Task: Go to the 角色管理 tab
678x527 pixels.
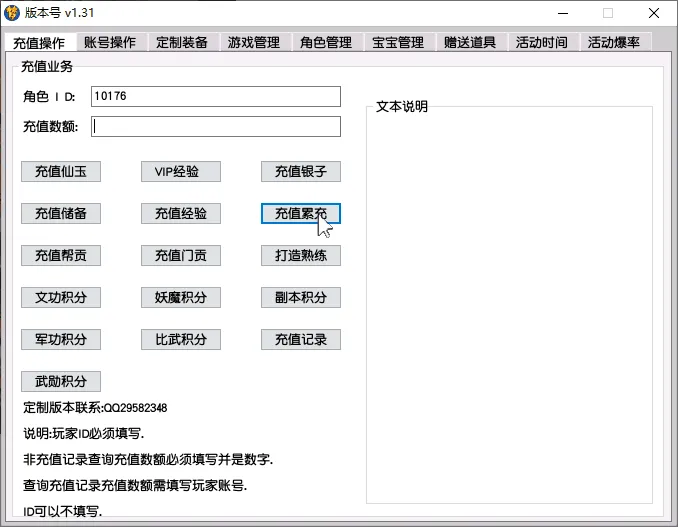Action: pyautogui.click(x=326, y=42)
